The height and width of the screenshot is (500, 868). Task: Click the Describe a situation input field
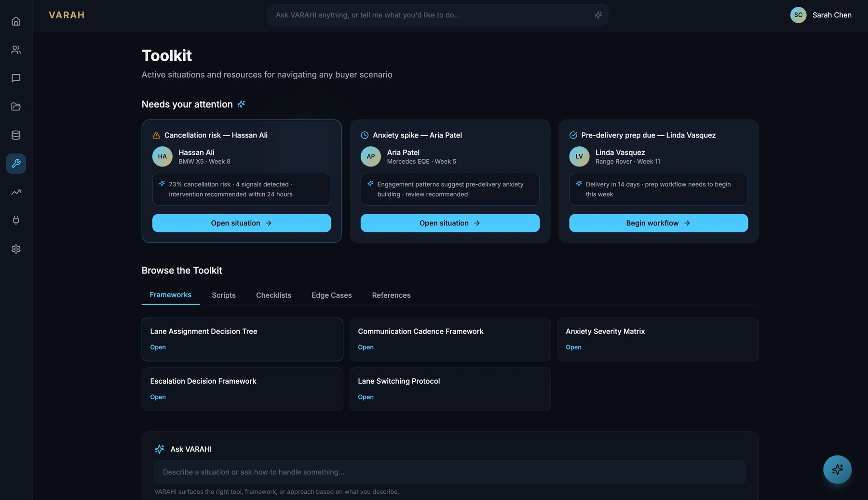tap(450, 472)
